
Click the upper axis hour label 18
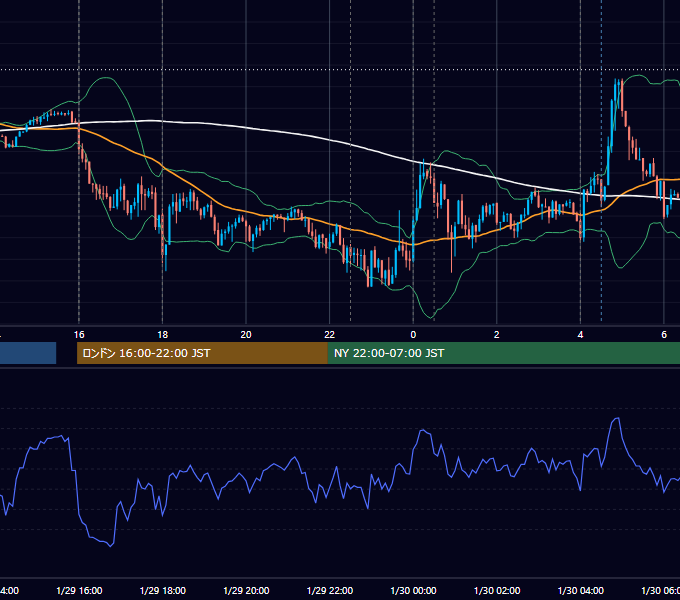163,335
